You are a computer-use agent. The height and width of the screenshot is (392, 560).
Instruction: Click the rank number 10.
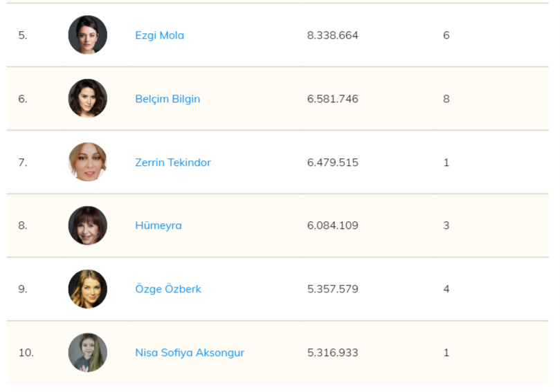coord(26,353)
